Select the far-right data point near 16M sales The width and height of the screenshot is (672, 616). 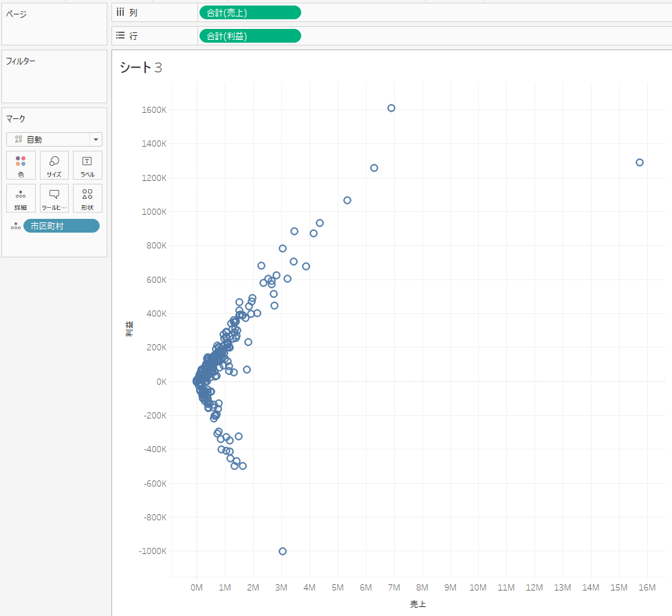640,162
